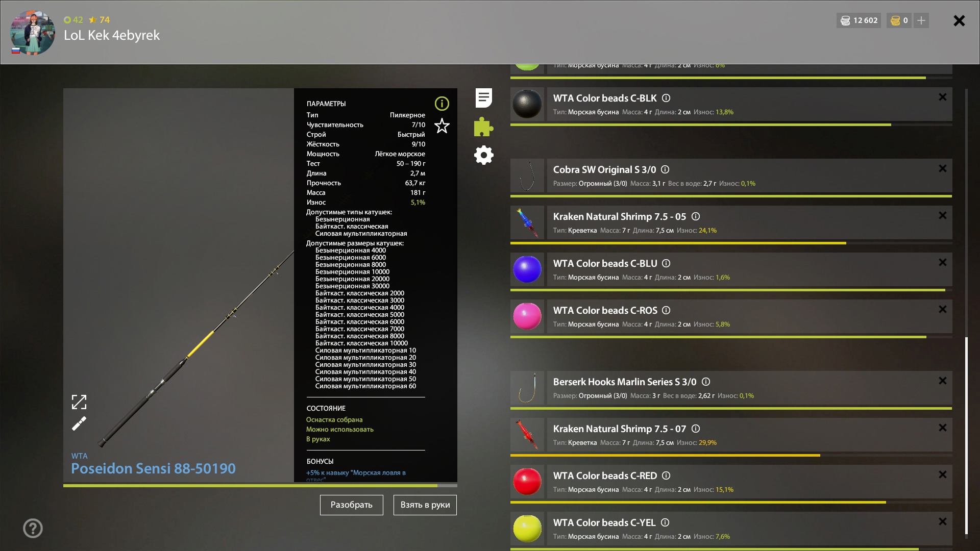Click the tackle list vertical scrollbar
980x551 pixels.
[966, 435]
